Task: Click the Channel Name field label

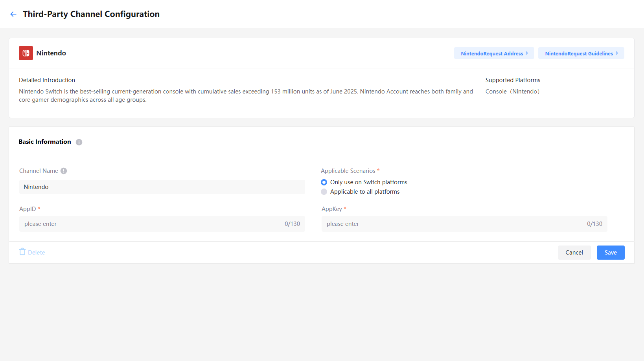Action: tap(39, 171)
